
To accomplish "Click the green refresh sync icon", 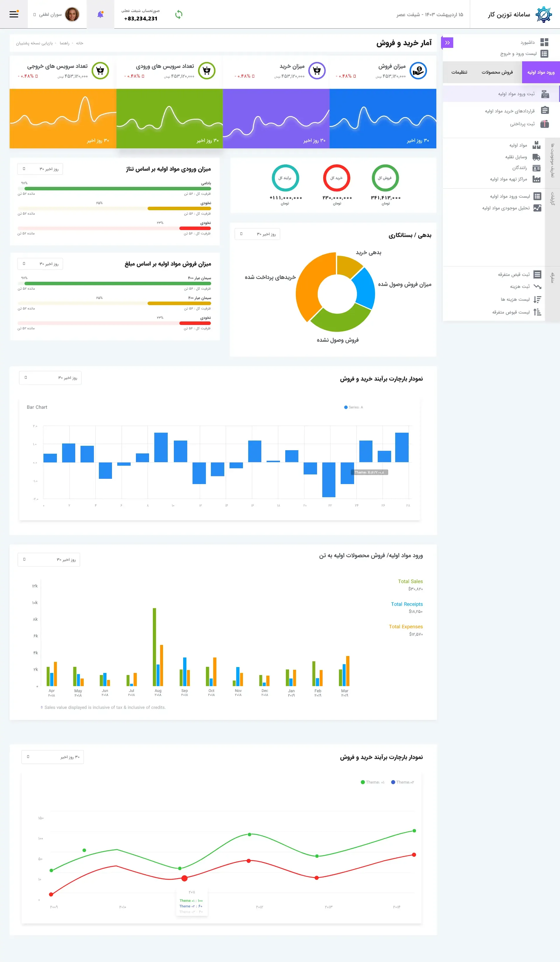I will point(178,15).
